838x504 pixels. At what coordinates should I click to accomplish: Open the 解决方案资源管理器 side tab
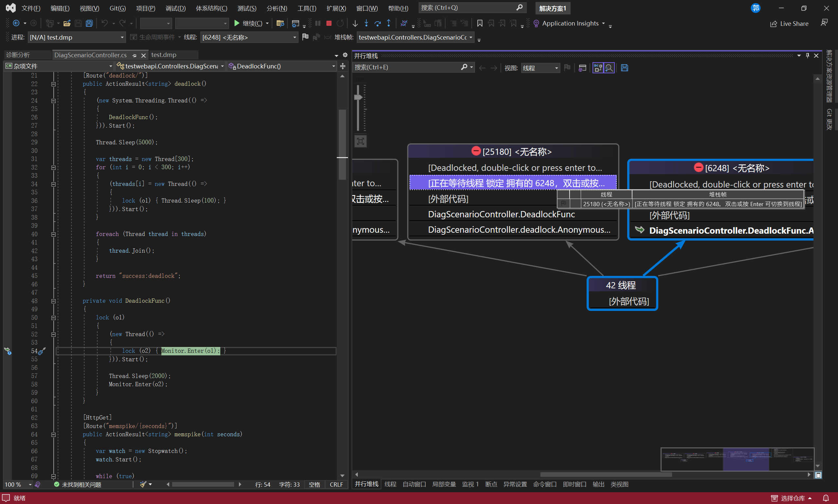click(x=829, y=76)
